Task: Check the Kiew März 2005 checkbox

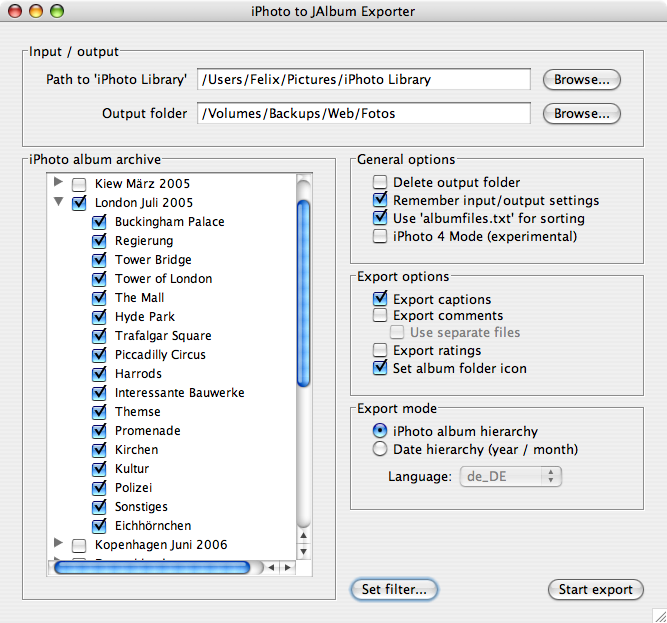Action: 79,184
